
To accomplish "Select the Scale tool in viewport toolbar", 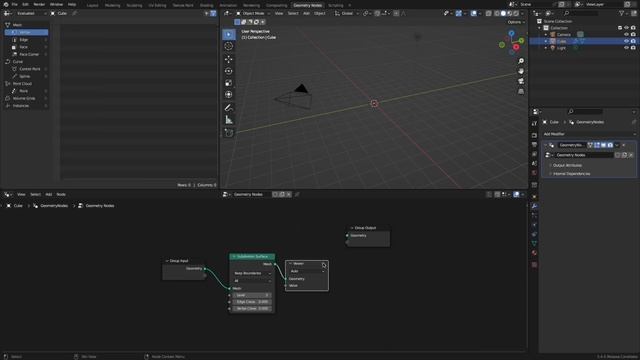I will 229,83.
